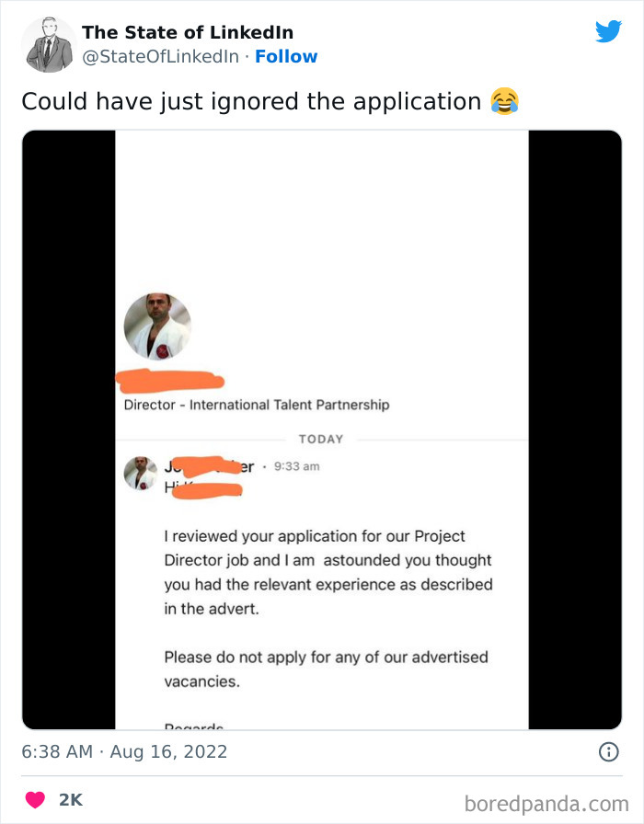Image resolution: width=644 pixels, height=824 pixels.
Task: Click the Follow link
Action: (x=287, y=57)
